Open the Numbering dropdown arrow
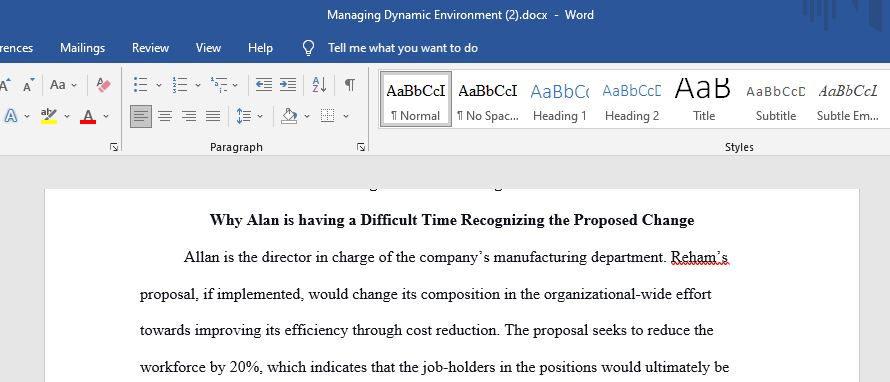This screenshot has width=890, height=382. (x=198, y=85)
